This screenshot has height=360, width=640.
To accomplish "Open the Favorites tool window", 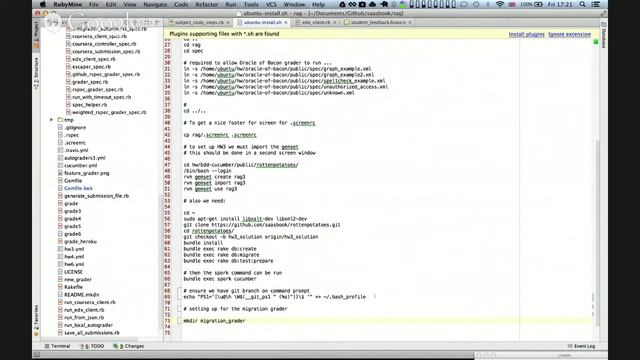I will click(x=36, y=320).
